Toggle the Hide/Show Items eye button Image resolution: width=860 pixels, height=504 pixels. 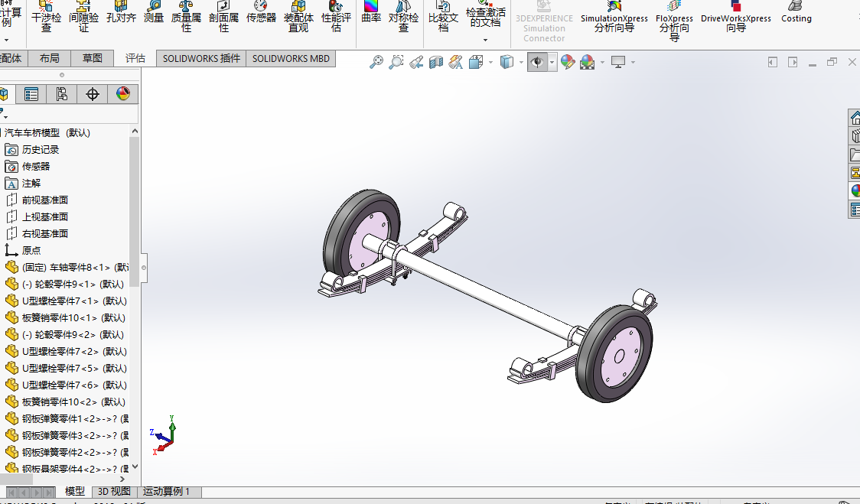(x=537, y=62)
